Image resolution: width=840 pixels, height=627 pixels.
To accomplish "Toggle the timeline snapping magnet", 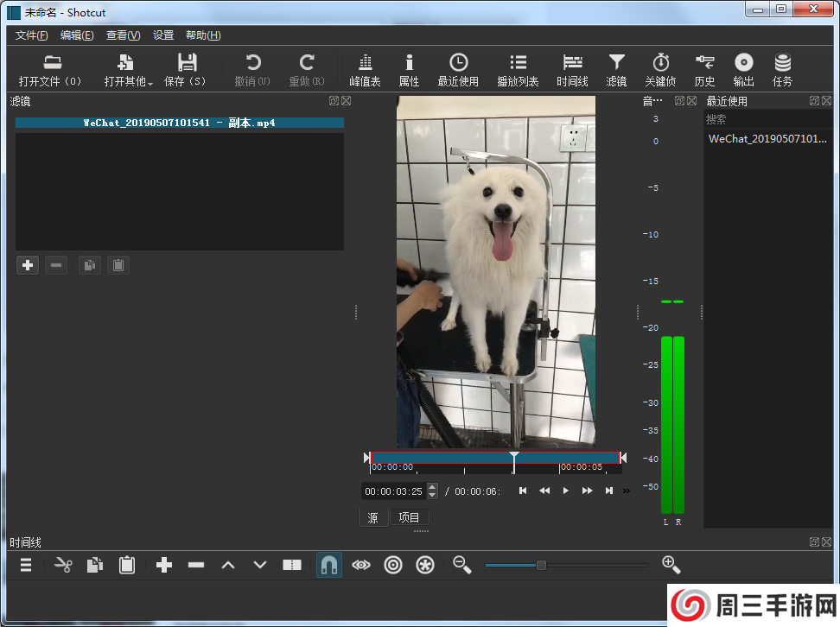I will (328, 565).
